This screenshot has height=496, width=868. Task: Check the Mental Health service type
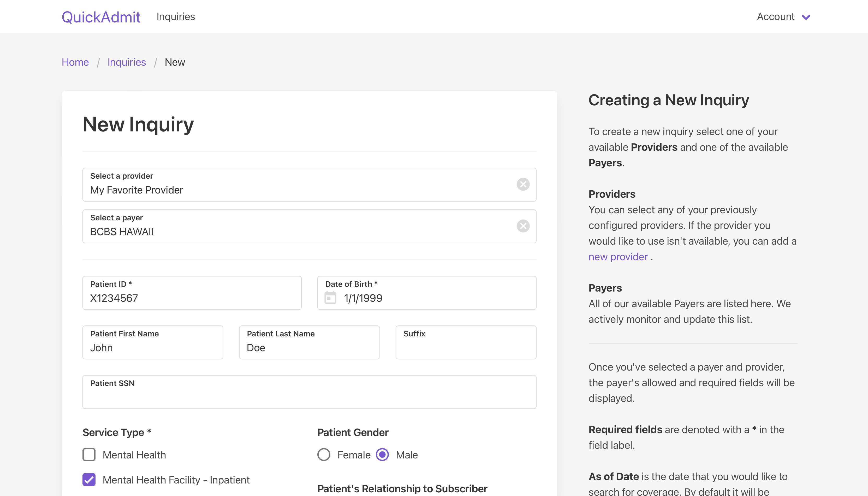coord(89,455)
